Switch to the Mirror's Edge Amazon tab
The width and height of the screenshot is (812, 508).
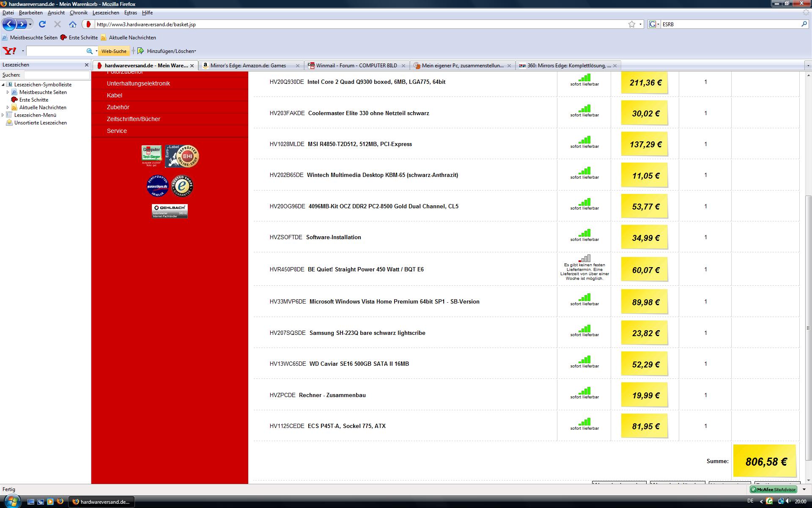248,66
